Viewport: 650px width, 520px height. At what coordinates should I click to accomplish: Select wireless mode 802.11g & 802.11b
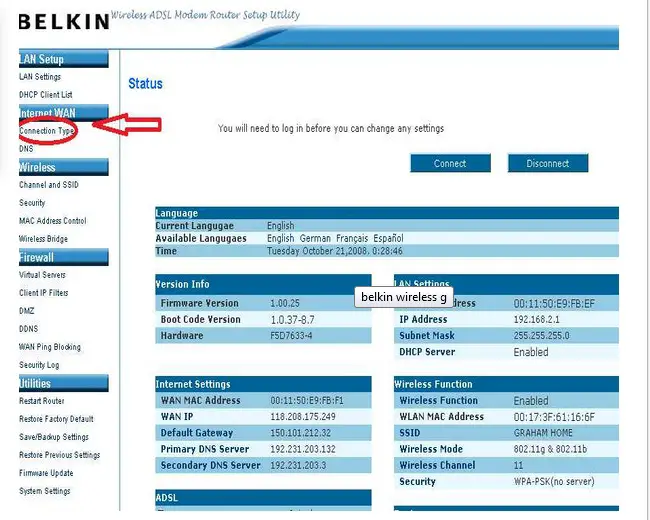550,449
